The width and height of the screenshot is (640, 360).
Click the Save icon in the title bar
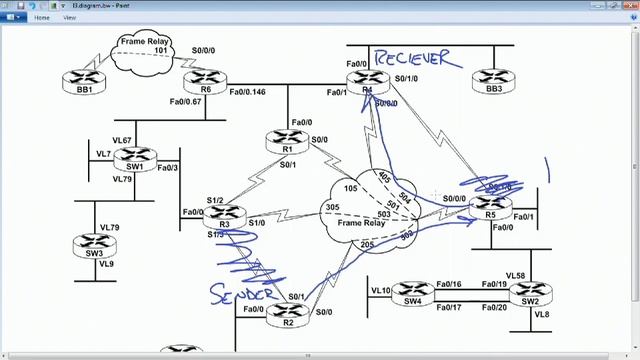coord(21,6)
